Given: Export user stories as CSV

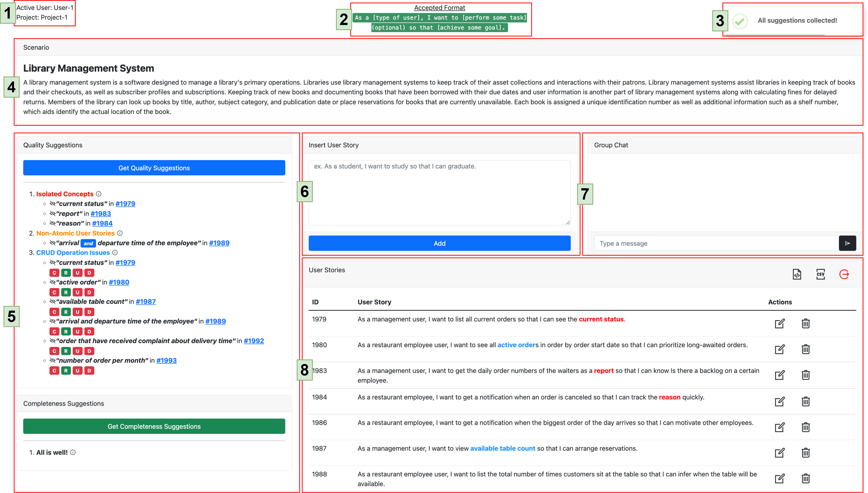Looking at the screenshot, I should (x=820, y=274).
